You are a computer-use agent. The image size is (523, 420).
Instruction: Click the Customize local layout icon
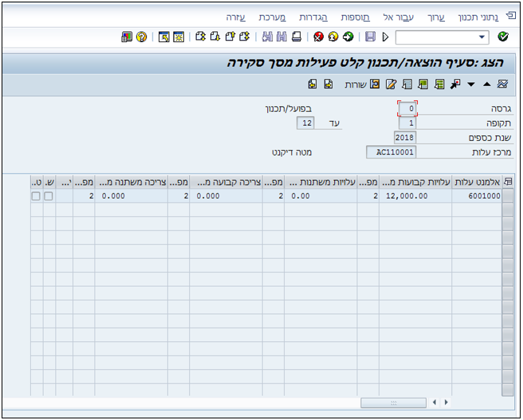127,37
